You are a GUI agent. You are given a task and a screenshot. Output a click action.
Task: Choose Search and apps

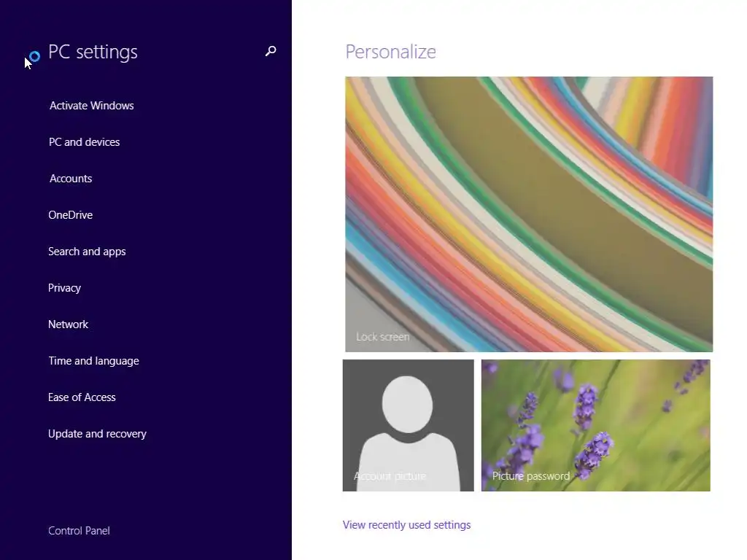pos(88,252)
